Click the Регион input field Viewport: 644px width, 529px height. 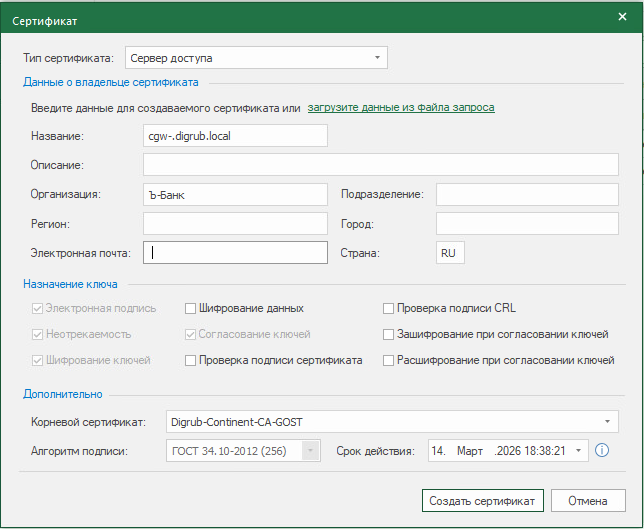(x=235, y=223)
